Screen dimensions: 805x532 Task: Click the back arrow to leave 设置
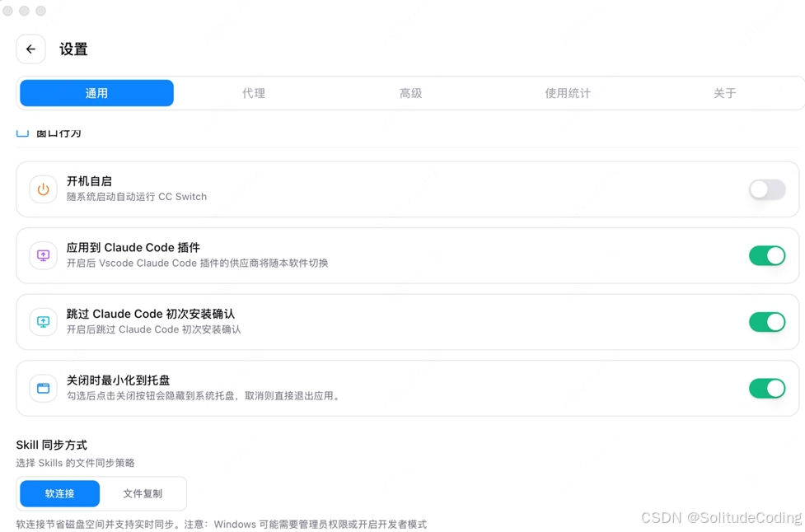pyautogui.click(x=30, y=49)
